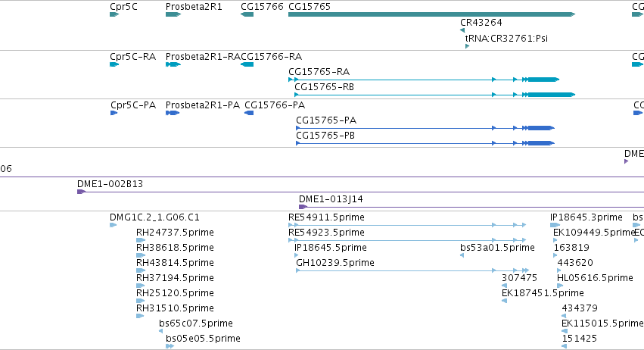Click the thick exon block of CG15765-RA
The width and height of the screenshot is (644, 350).
click(543, 80)
